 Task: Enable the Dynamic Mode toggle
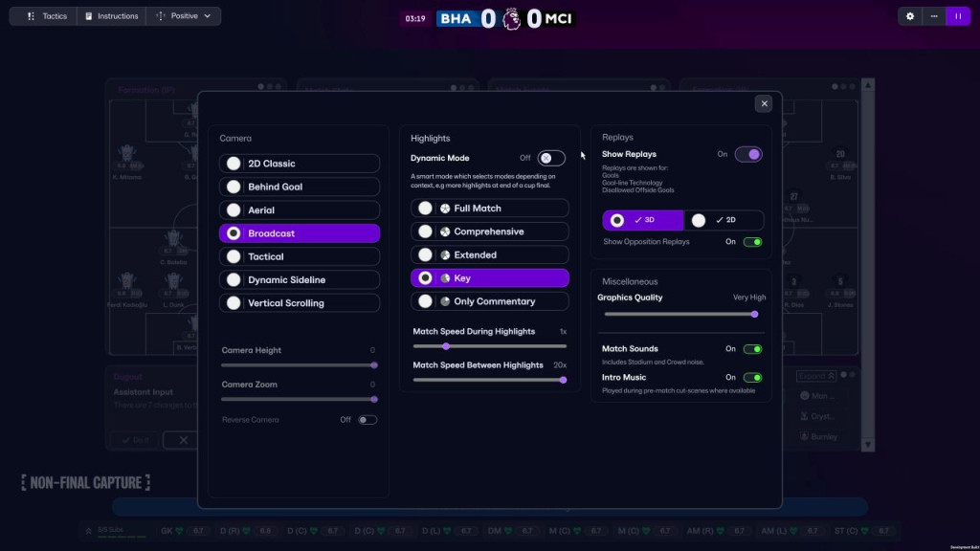point(549,158)
